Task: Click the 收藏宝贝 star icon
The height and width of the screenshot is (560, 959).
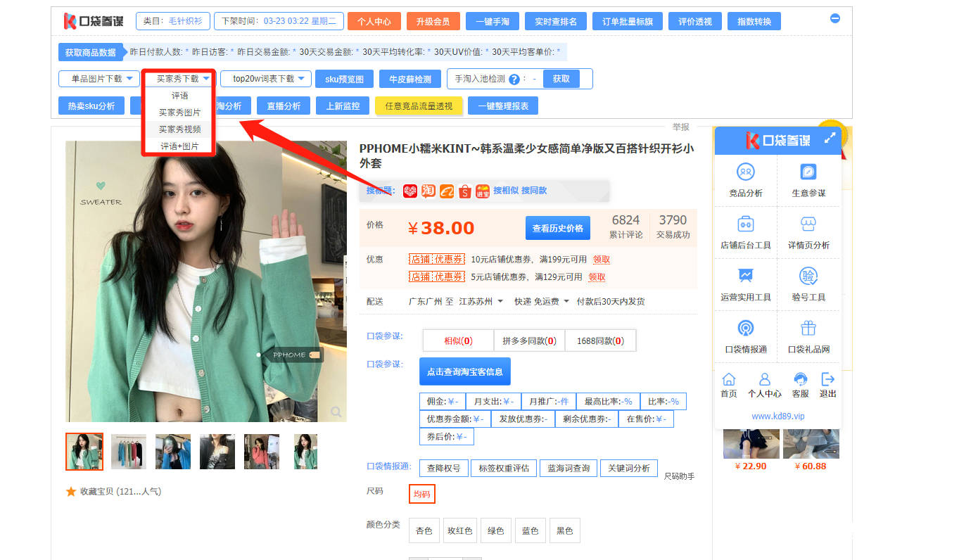Action: tap(71, 491)
